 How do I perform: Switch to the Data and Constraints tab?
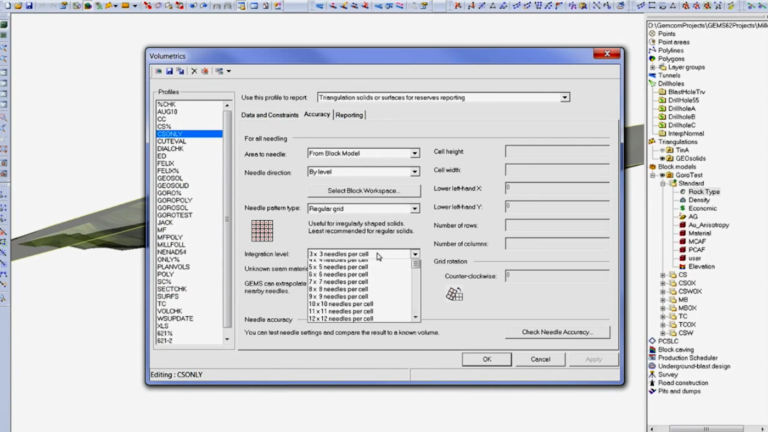270,115
